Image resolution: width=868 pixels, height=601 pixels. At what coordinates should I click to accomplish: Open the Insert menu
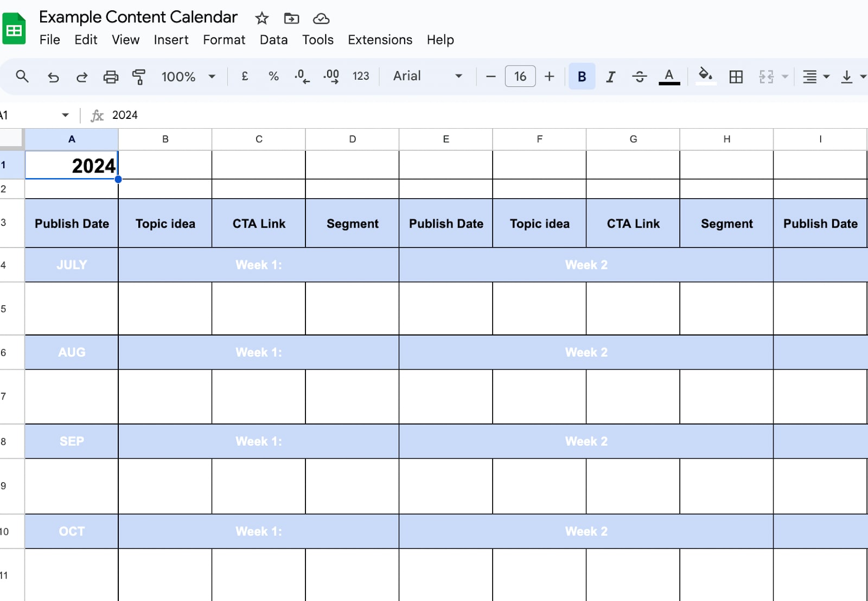(171, 40)
